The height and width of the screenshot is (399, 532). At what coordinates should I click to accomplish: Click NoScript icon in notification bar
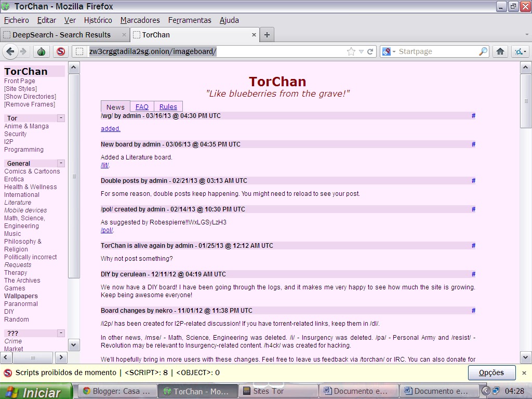(x=7, y=373)
